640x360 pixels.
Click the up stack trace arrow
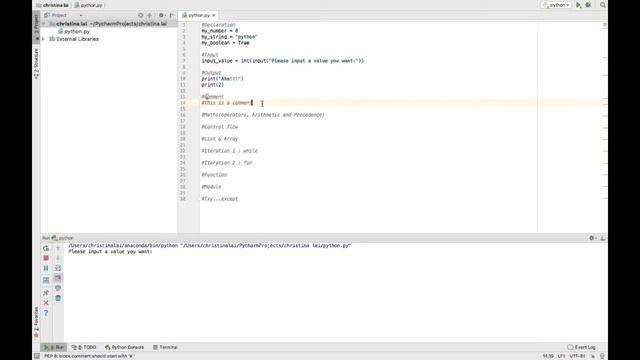coord(58,248)
